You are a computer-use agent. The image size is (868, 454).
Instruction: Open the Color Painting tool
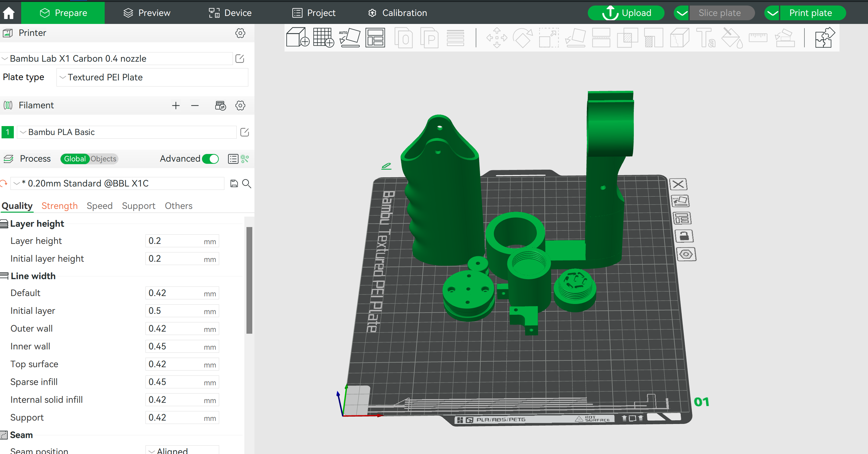[x=732, y=38]
